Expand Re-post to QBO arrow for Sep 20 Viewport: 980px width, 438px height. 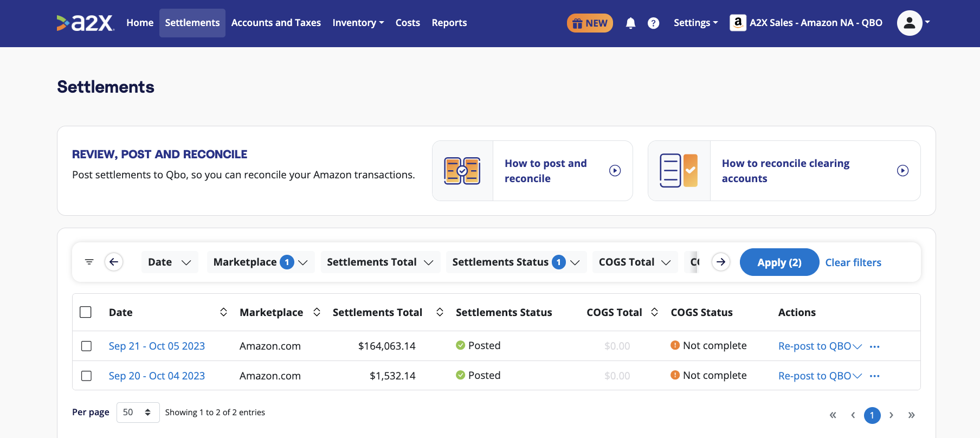(x=857, y=376)
